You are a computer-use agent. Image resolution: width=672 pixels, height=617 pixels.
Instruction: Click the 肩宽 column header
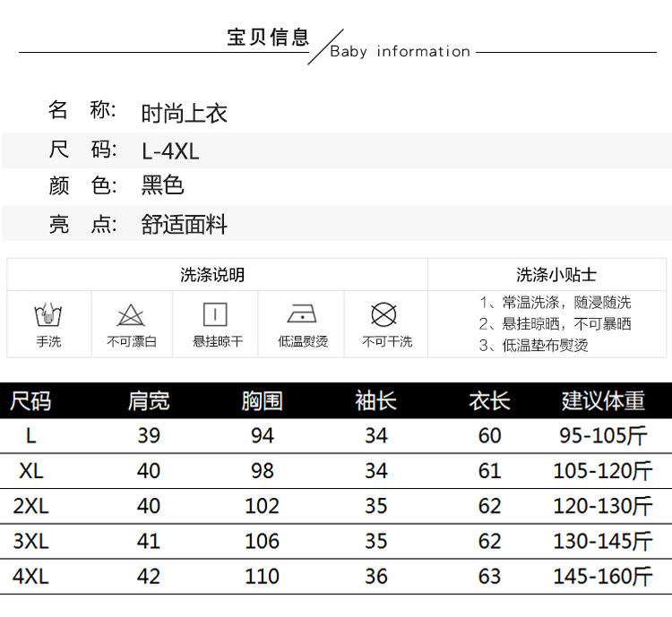[x=149, y=401]
